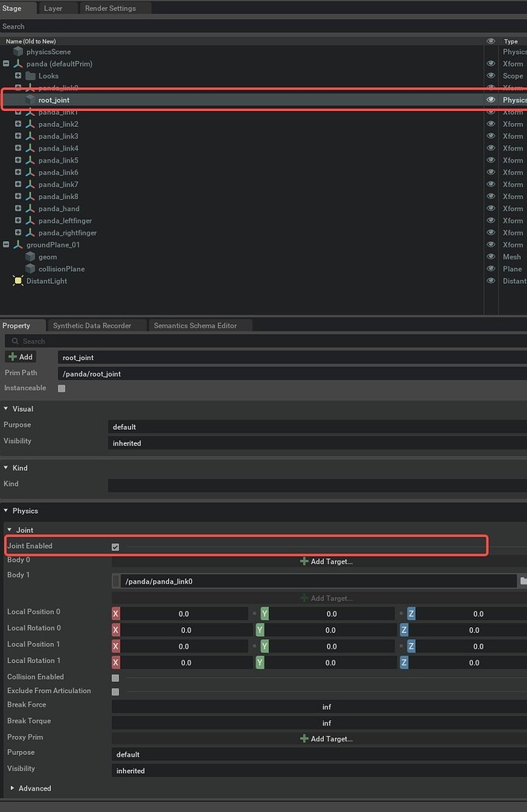Collapse the Physics section header
Image resolution: width=527 pixels, height=812 pixels.
[6, 511]
